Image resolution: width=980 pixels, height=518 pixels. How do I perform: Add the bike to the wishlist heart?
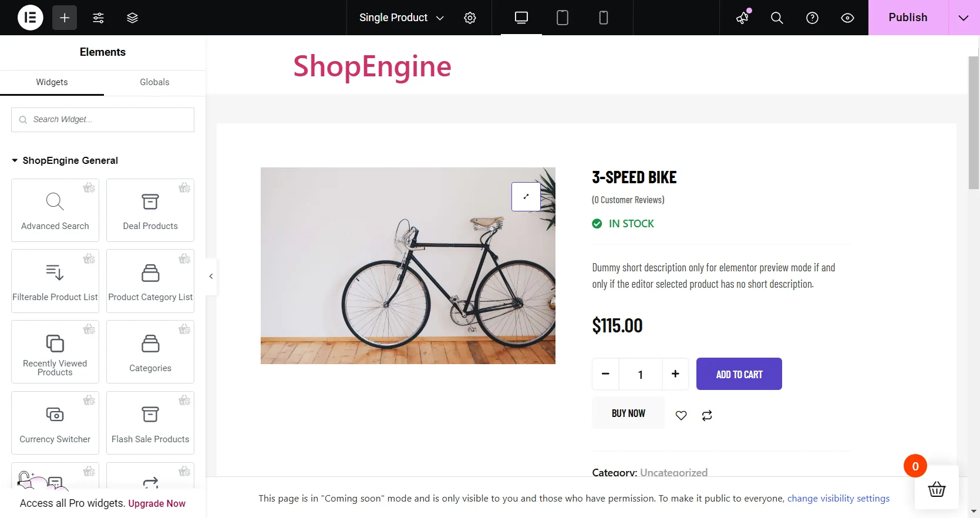point(681,415)
